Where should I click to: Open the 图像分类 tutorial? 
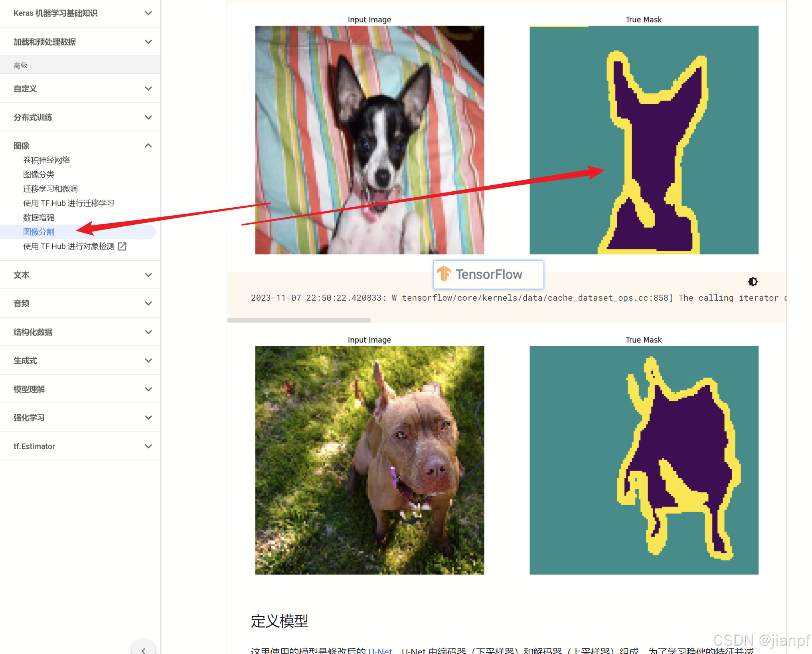(39, 174)
